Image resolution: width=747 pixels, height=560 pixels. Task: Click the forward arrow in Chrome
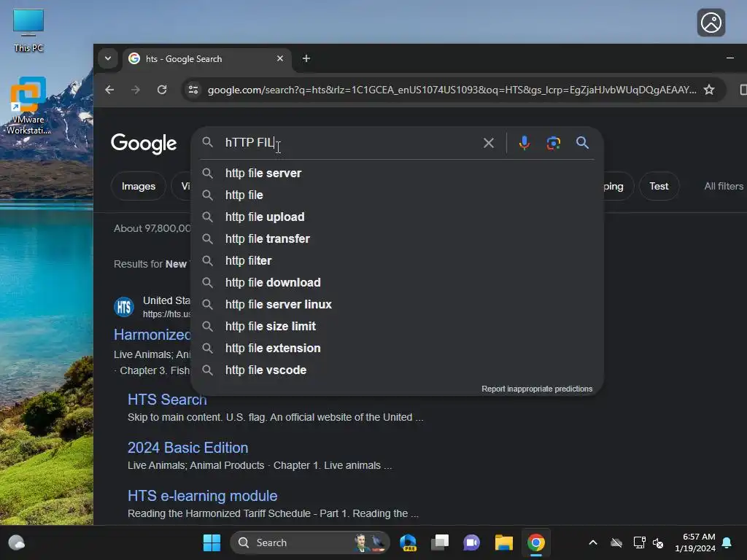(136, 90)
